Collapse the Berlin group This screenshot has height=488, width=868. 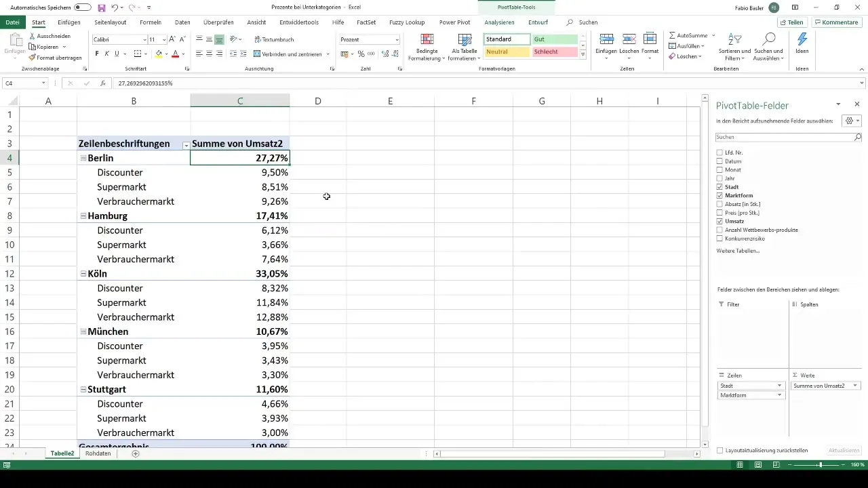[x=83, y=158]
